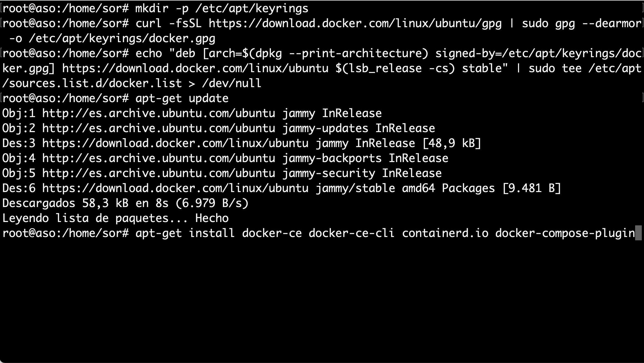This screenshot has height=363, width=644.
Task: Click the archive URL on the jammy-updates line
Action: (x=159, y=128)
